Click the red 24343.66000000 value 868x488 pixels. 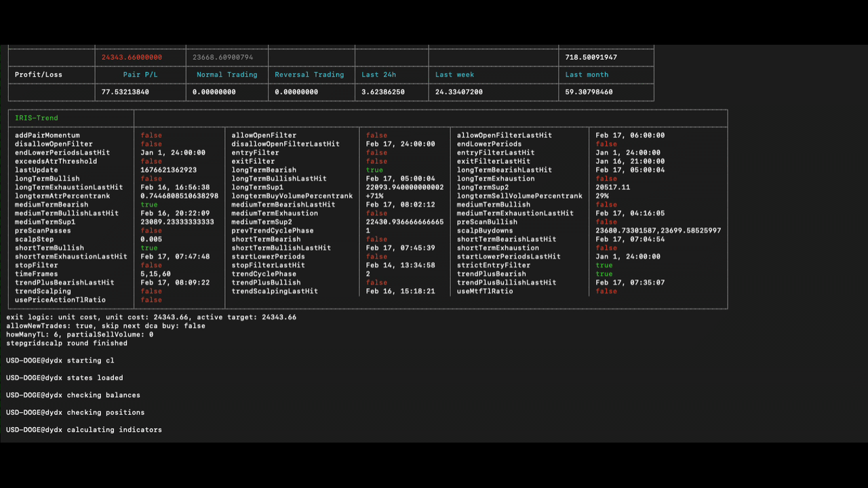(x=132, y=58)
